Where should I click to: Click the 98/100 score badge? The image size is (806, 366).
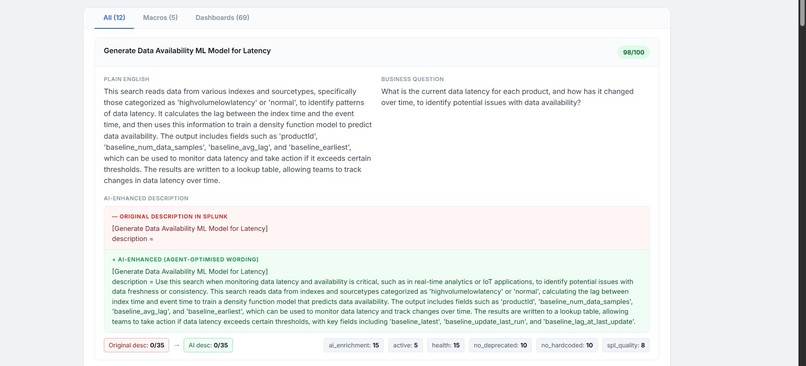(x=633, y=52)
